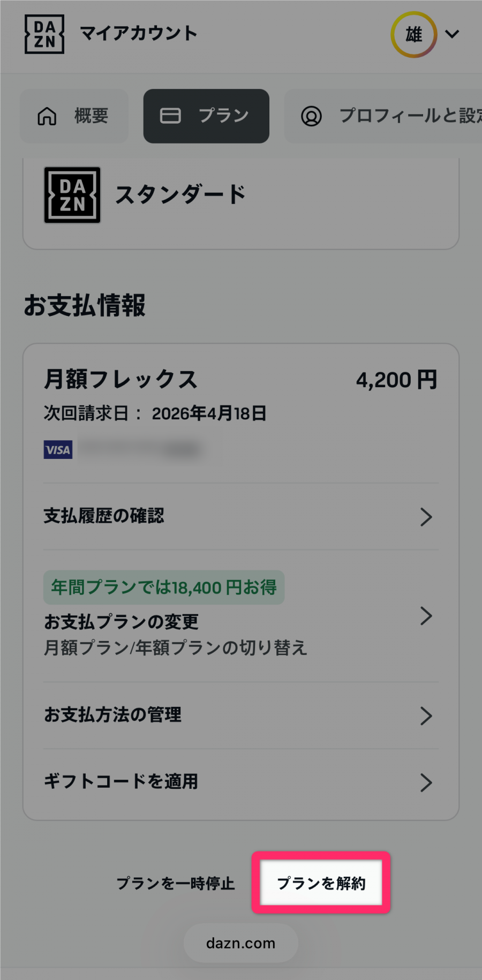Open 支払履歴の確認 payment history

[x=104, y=516]
